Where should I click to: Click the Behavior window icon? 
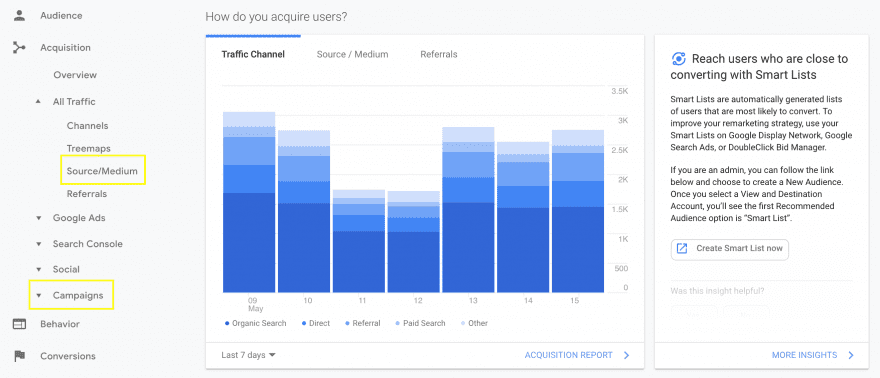point(20,324)
